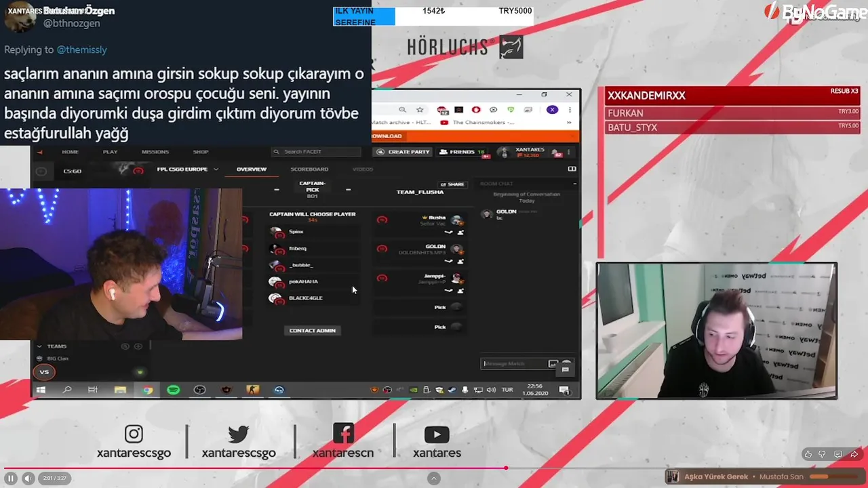This screenshot has height=488, width=868.
Task: Mute the video player sound
Action: click(x=28, y=479)
